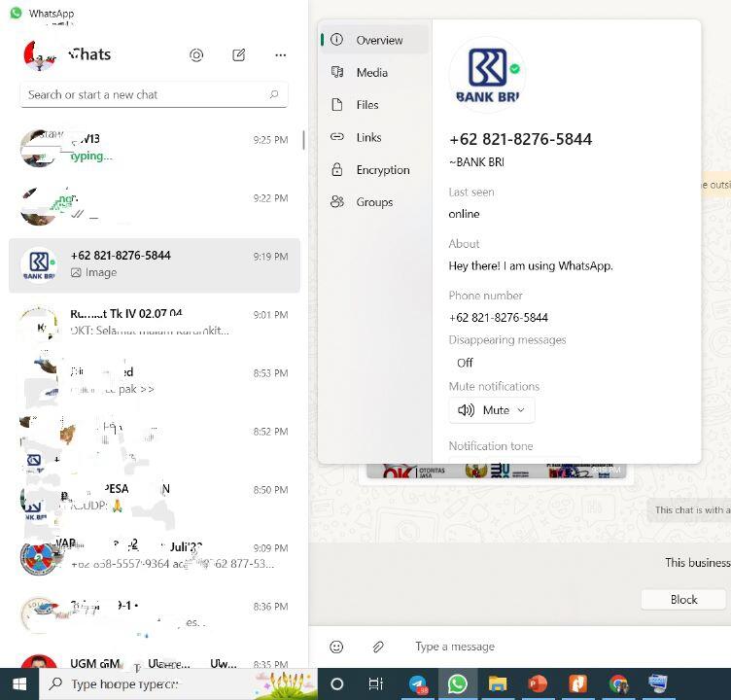The image size is (731, 700).
Task: Open the Encryption tab
Action: (x=373, y=170)
